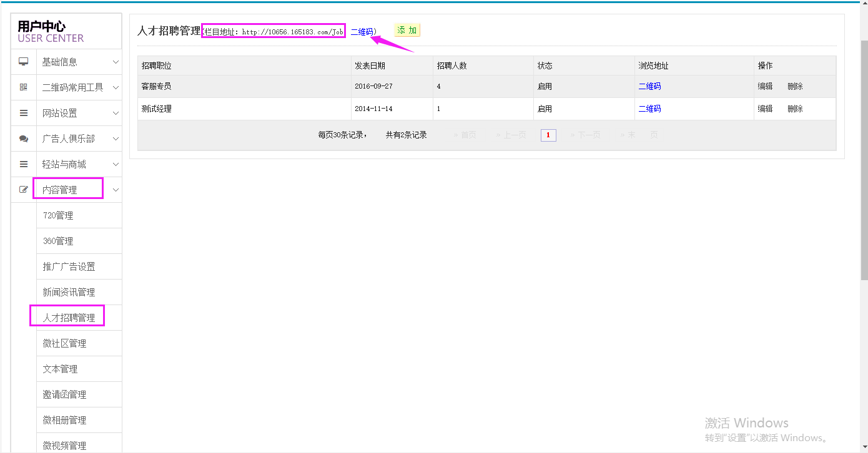Image resolution: width=868 pixels, height=453 pixels.
Task: Expand the 基础信息 chevron arrow
Action: tap(116, 62)
